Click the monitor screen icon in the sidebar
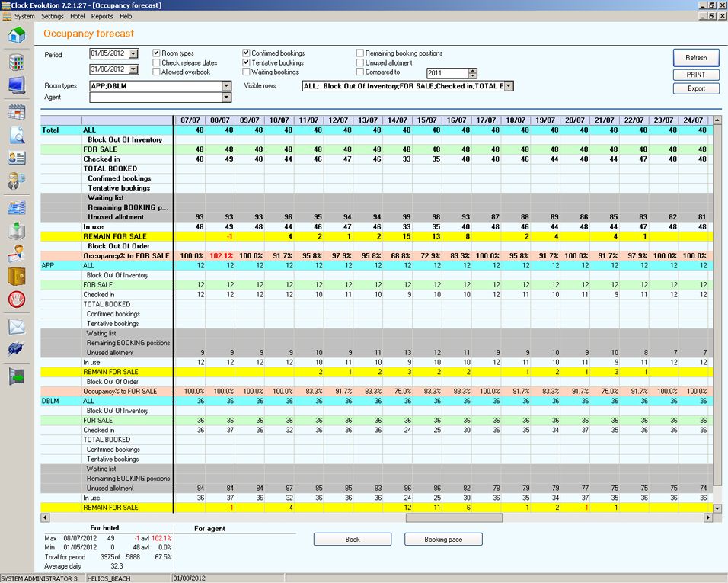The image size is (728, 583). click(17, 84)
